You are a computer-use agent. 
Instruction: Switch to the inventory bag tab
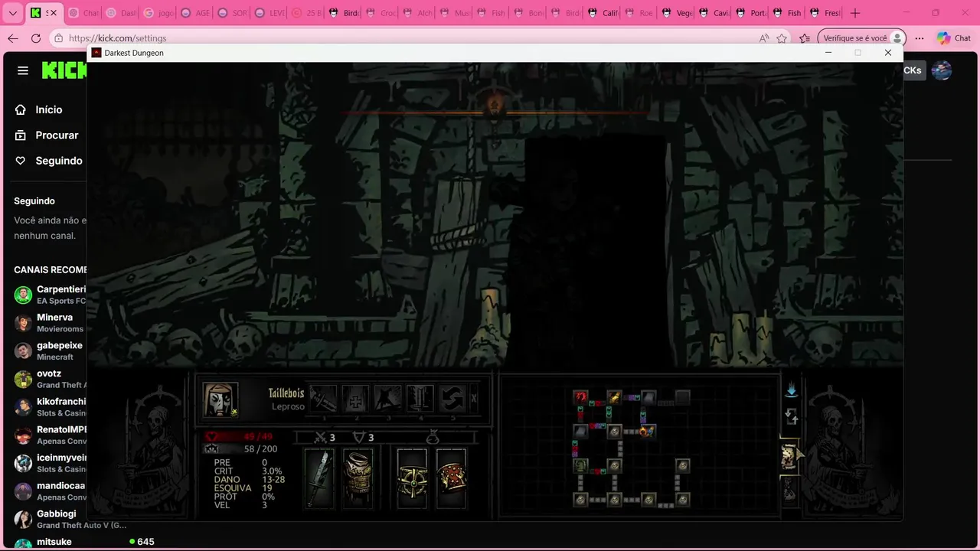click(x=789, y=490)
